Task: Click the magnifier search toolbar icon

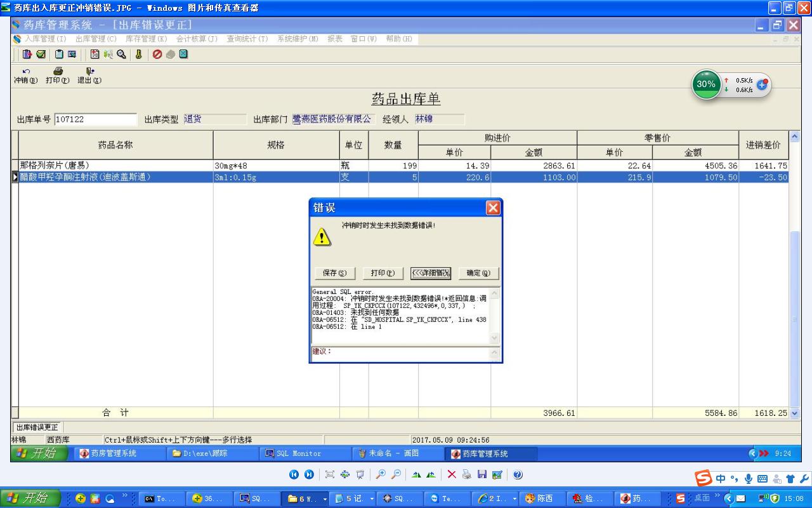Action: click(121, 55)
